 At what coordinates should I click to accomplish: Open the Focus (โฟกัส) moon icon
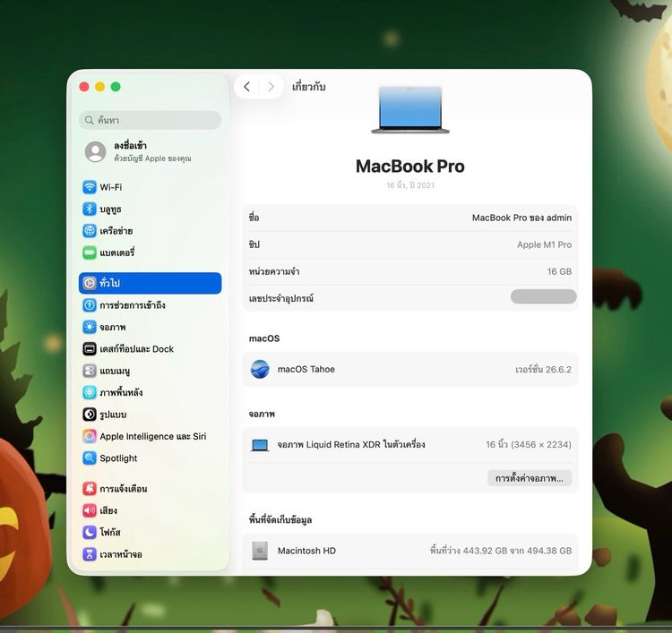coord(89,533)
